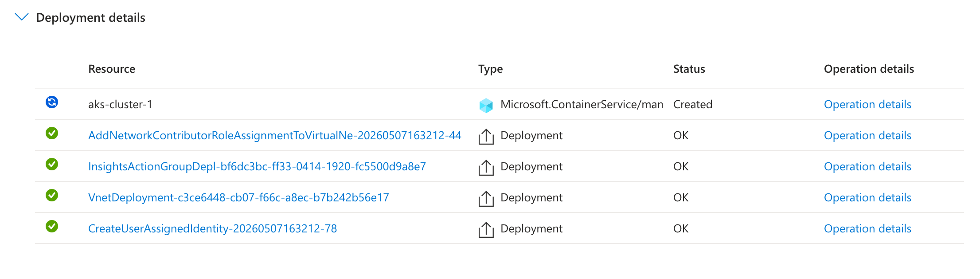
Task: Click Deployment type text in AddNetworkContributor row
Action: point(531,135)
